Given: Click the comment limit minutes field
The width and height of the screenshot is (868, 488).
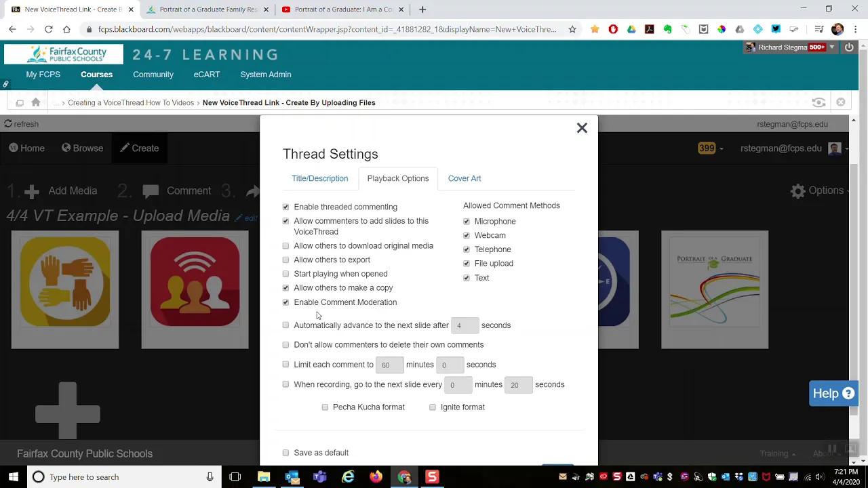Looking at the screenshot, I should tap(389, 365).
